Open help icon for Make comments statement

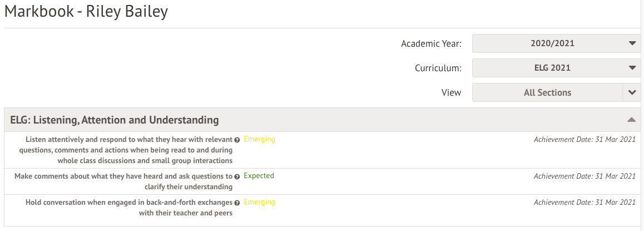(237, 176)
